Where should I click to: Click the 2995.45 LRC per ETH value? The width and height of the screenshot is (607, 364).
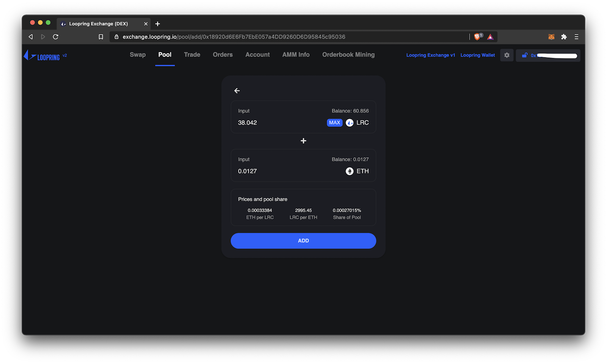click(303, 210)
